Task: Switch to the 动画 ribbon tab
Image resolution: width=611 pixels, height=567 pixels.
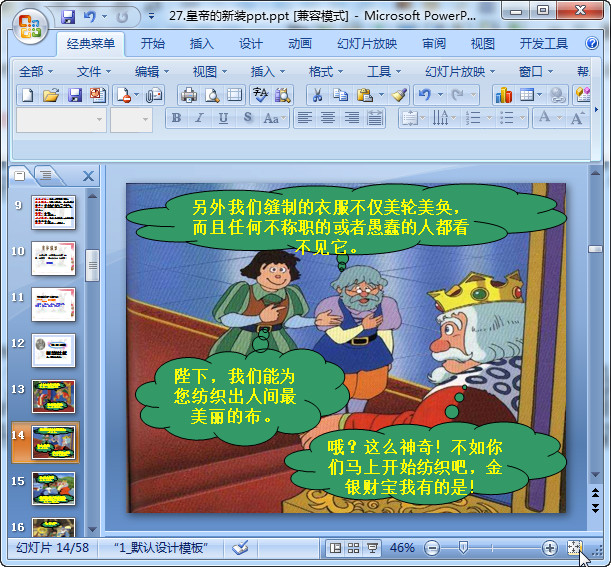Action: pos(300,43)
